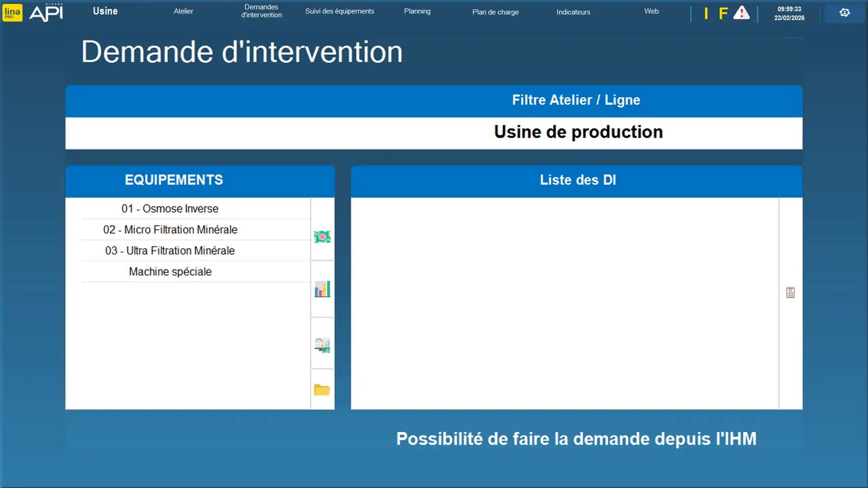Select 01 - Osmose Inverse equipment
Screen dimensions: 868x488
(x=170, y=208)
